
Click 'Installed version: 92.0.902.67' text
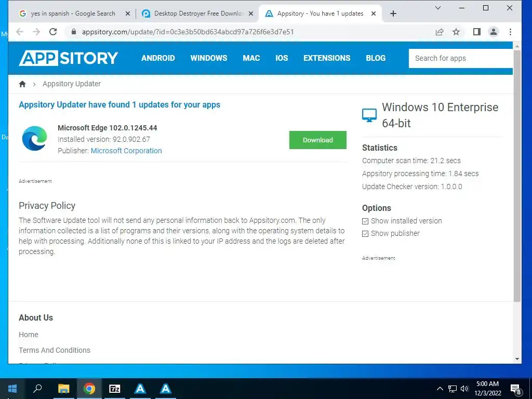coord(104,139)
